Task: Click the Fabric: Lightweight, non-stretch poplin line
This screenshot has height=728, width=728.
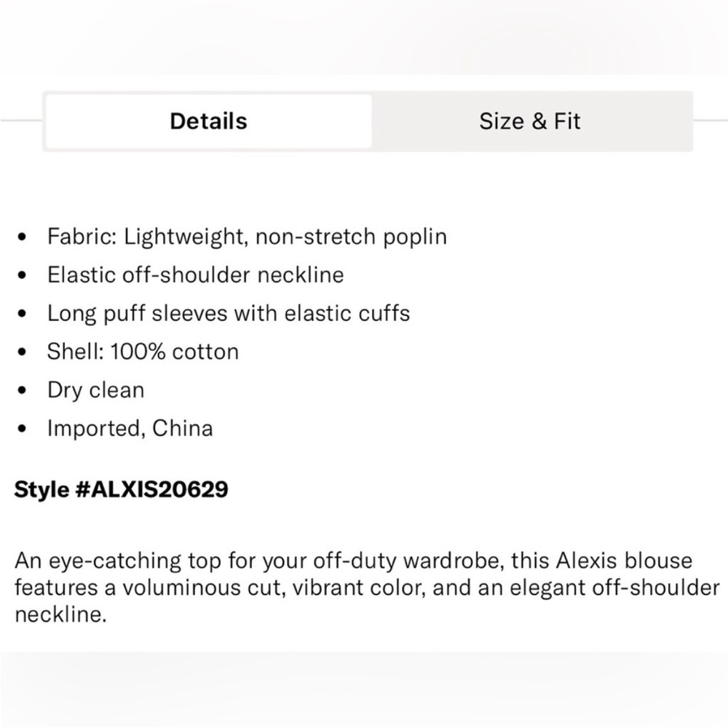Action: 247,237
